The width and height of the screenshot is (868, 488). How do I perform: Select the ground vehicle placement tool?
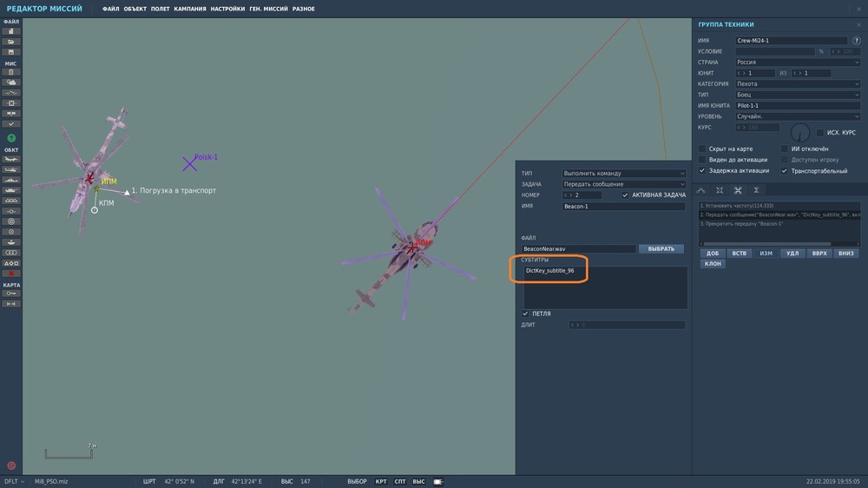[x=11, y=190]
